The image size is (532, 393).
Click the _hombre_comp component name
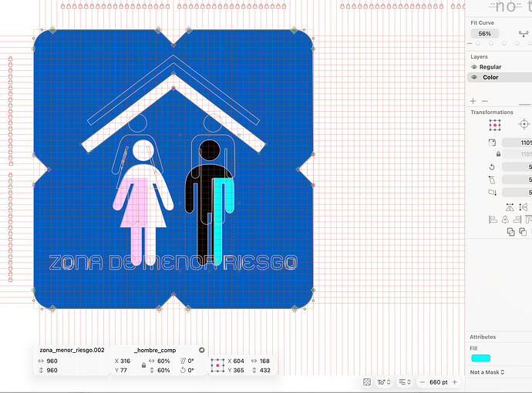pos(155,351)
